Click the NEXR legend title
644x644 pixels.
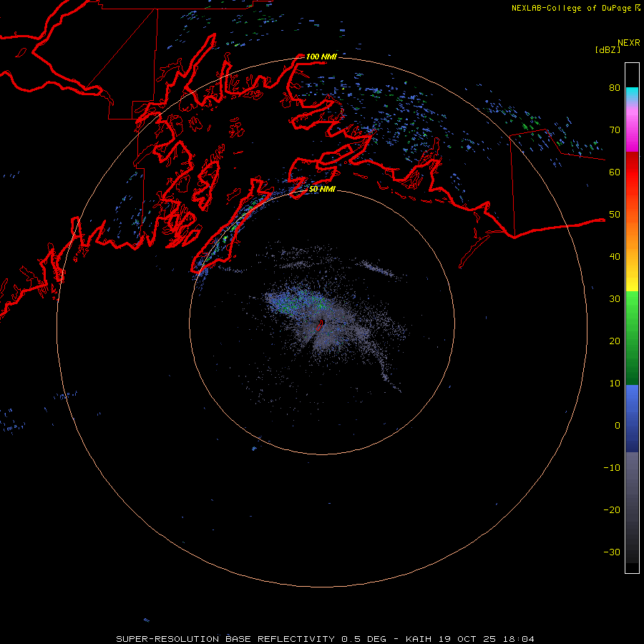coord(629,43)
